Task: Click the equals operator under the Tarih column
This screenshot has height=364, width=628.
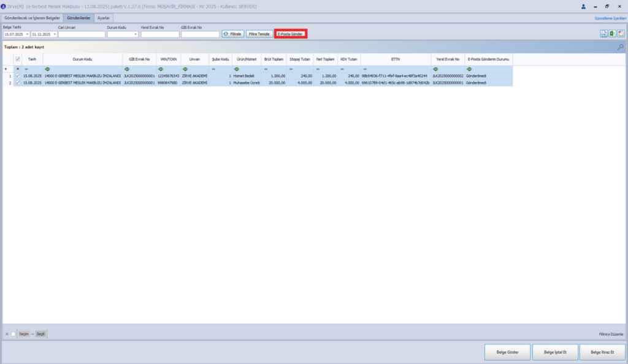Action: [x=26, y=69]
